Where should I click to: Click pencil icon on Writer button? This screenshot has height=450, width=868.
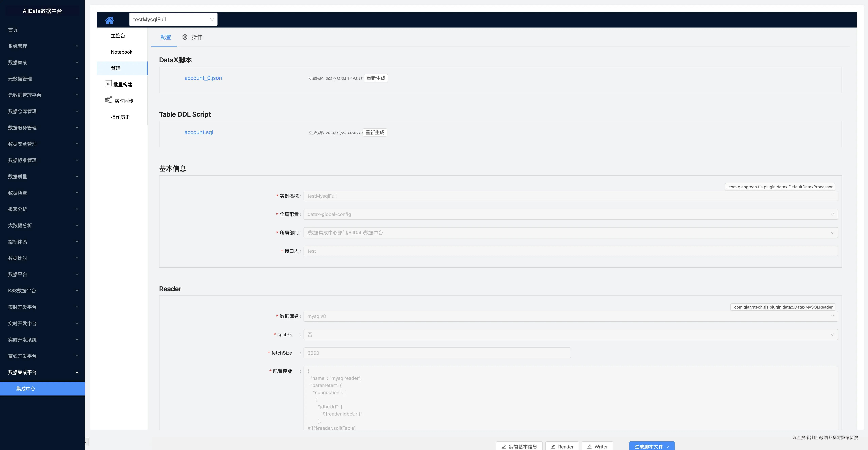(589, 447)
